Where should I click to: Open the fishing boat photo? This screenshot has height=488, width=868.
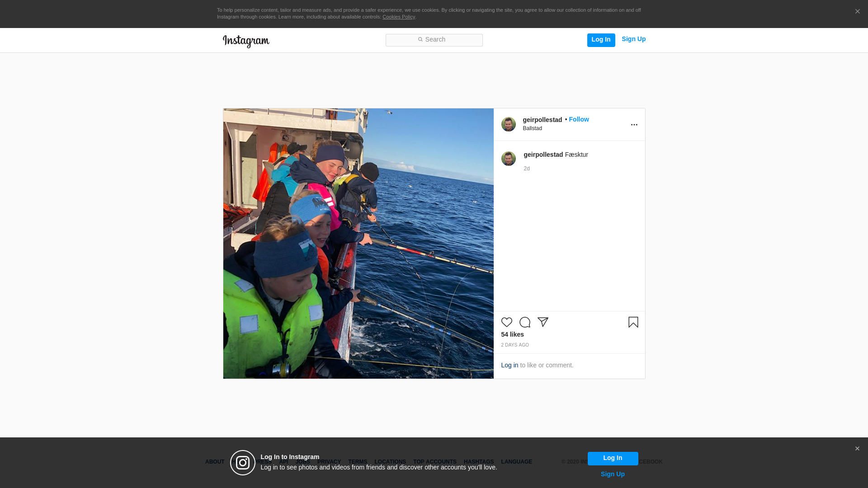click(359, 244)
